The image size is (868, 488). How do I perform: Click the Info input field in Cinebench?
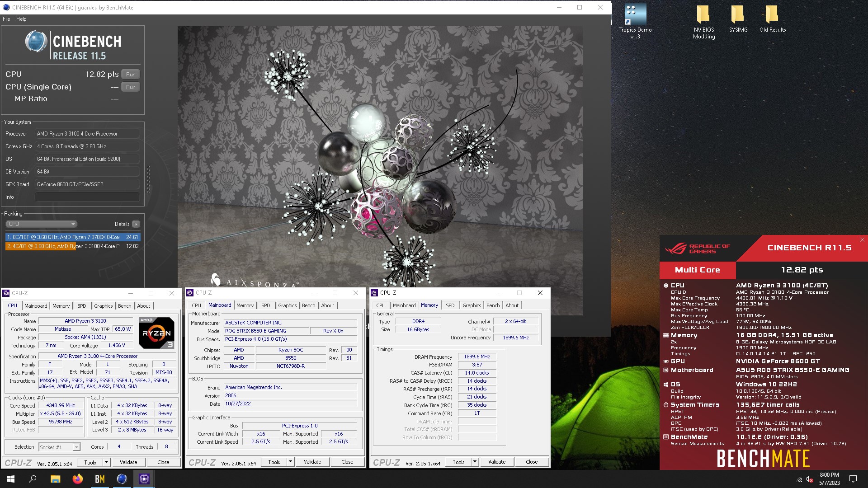[87, 197]
